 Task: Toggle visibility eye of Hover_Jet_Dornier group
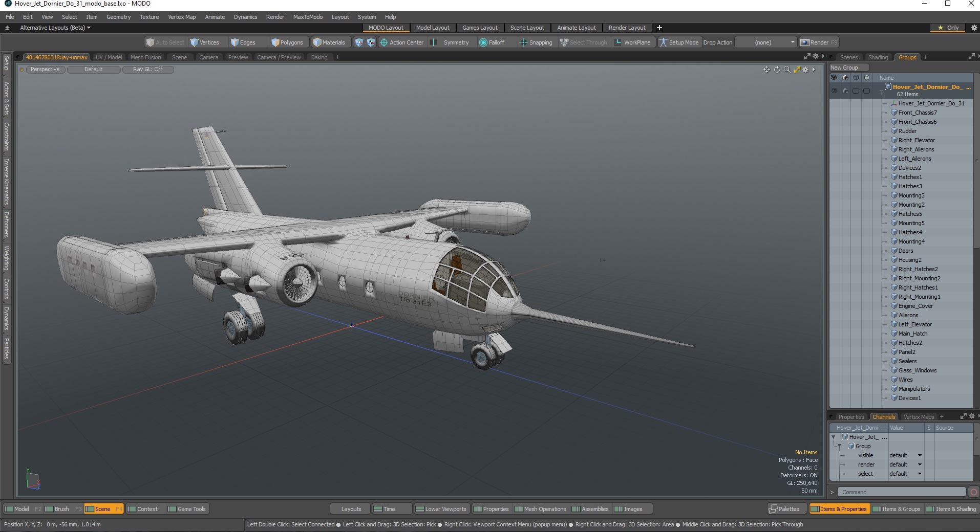point(834,91)
